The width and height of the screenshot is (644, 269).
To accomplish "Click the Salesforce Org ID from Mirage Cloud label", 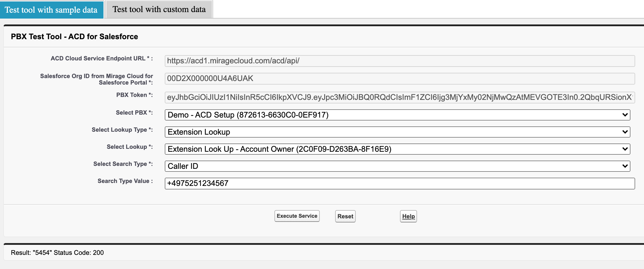I will [96, 79].
